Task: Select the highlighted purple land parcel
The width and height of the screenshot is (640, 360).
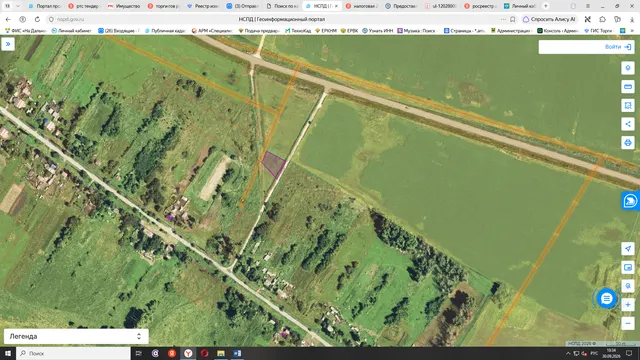Action: pos(273,164)
